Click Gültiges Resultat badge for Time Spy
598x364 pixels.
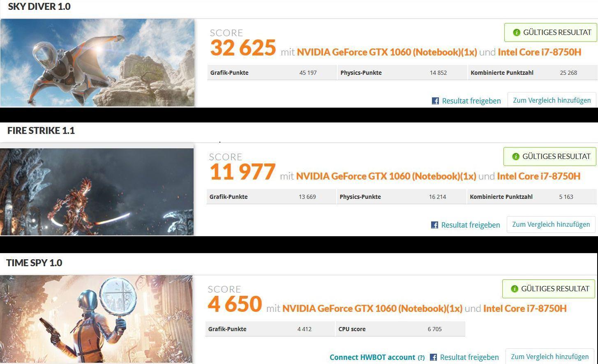pyautogui.click(x=548, y=289)
